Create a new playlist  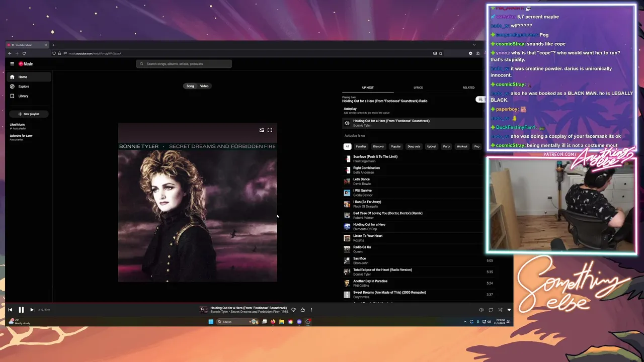[x=29, y=114]
